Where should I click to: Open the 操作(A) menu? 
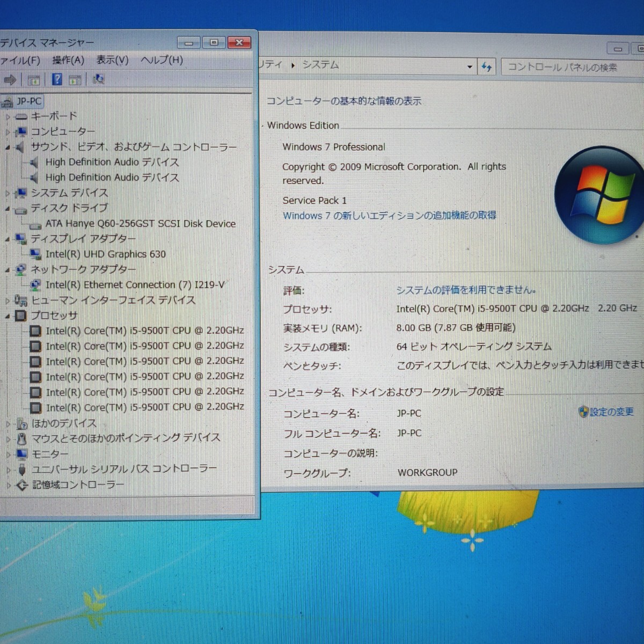[x=68, y=60]
